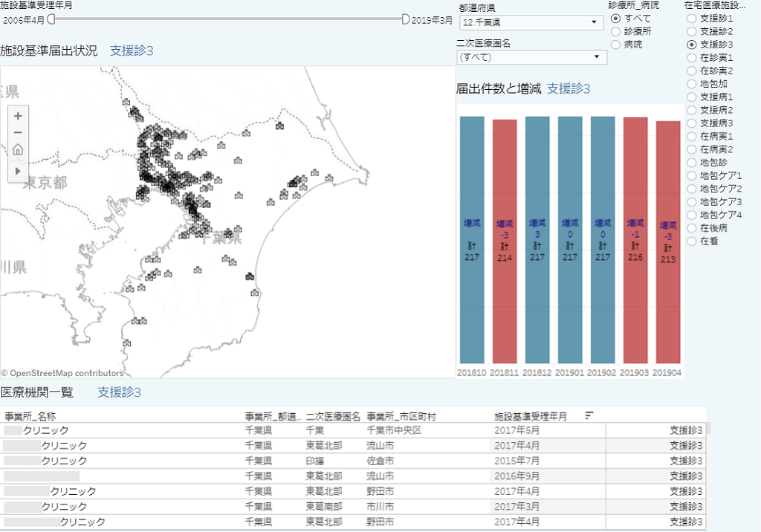
Task: Expand map tools arrow
Action: 18,170
